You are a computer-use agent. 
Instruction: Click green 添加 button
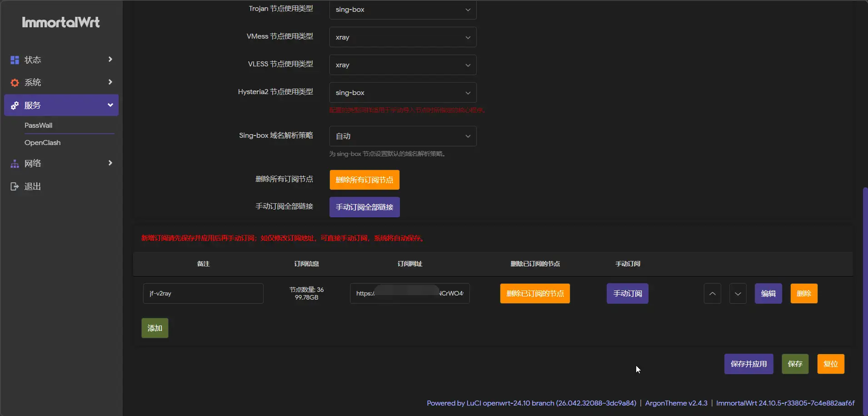pos(155,328)
